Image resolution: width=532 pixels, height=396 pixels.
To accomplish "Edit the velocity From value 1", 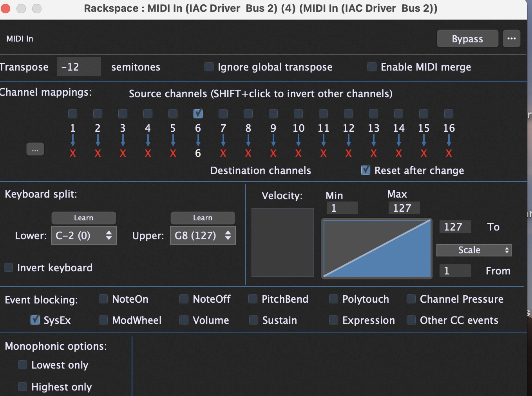I will click(455, 271).
